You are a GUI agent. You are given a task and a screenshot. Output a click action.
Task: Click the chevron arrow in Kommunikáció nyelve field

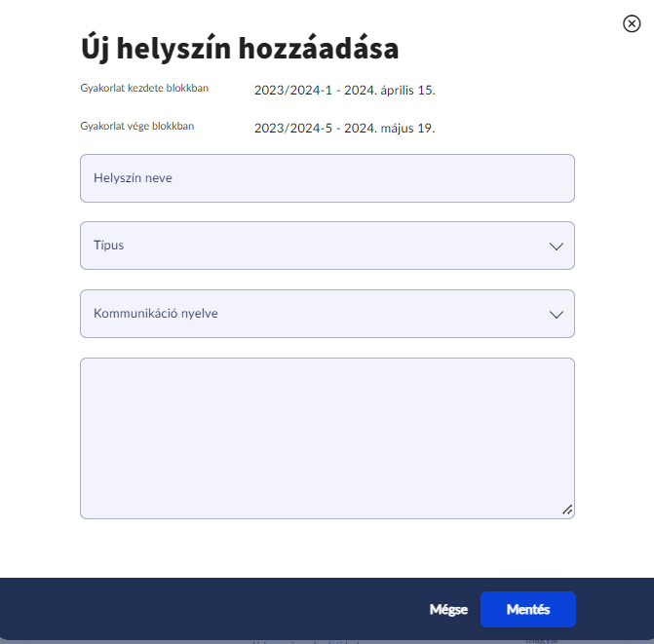tap(557, 315)
